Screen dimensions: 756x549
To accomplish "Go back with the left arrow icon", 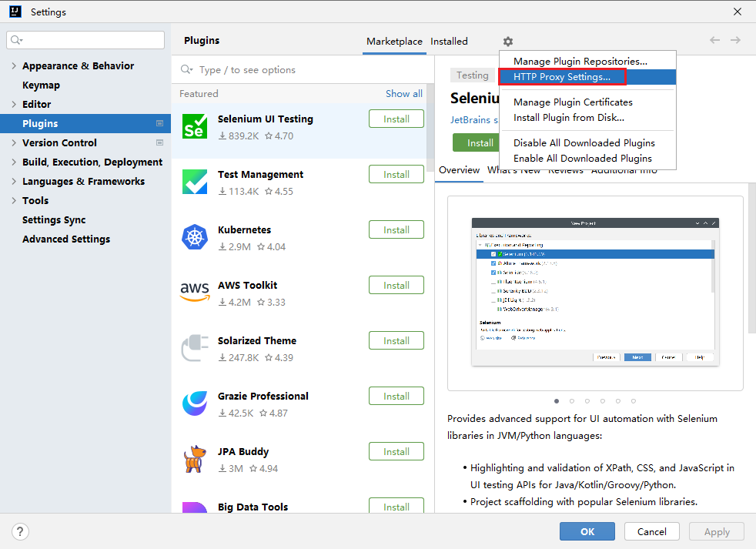I will 714,40.
